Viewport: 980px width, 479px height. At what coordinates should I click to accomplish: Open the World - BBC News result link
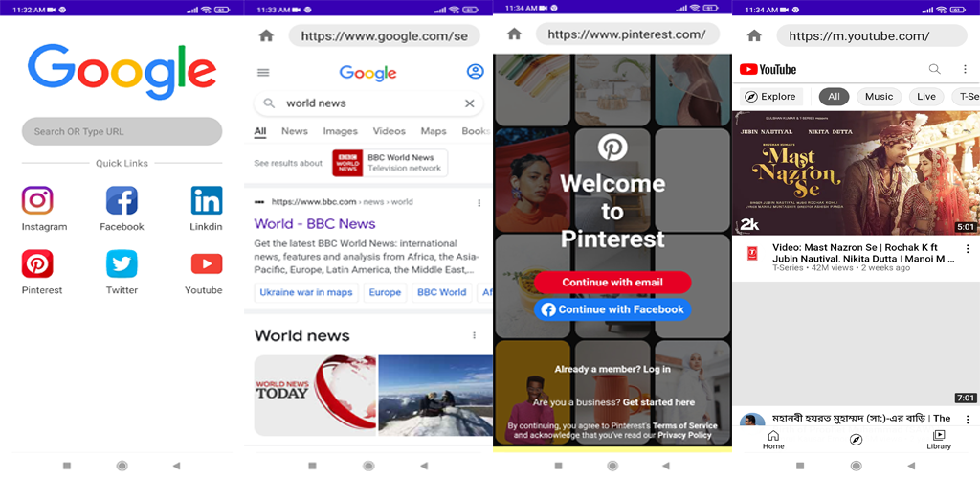click(314, 224)
